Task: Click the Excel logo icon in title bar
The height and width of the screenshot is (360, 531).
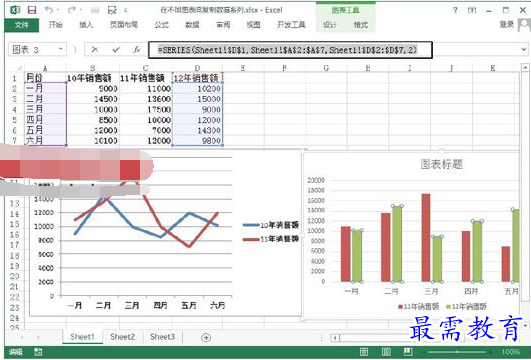Action: (15, 10)
